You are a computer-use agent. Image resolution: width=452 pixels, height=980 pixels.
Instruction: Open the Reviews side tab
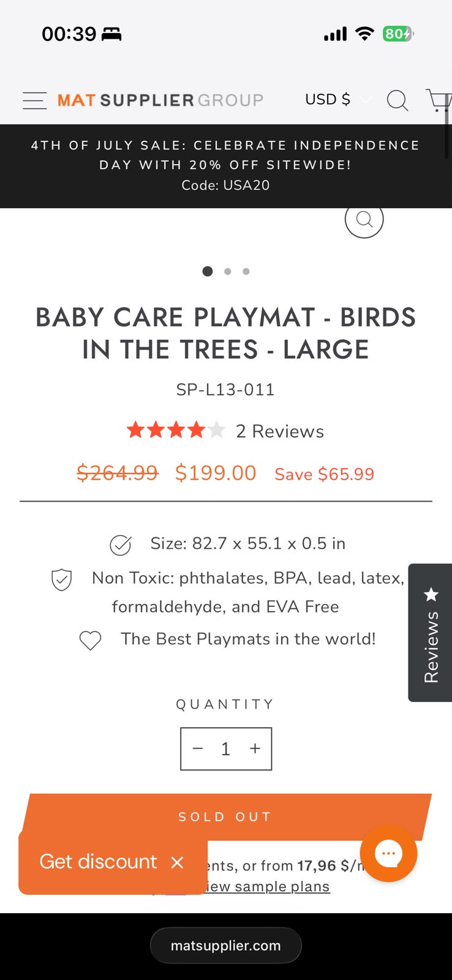click(x=431, y=633)
